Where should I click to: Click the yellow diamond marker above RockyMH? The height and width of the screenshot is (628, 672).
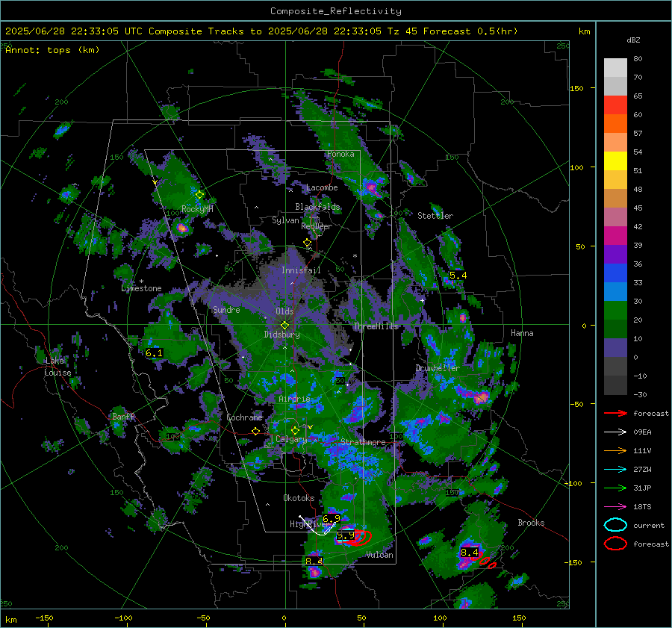199,195
